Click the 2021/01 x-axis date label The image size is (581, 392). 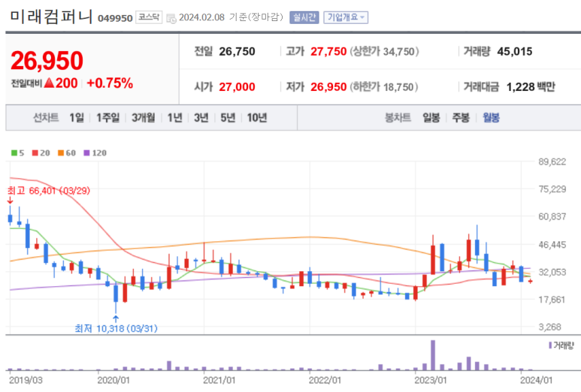pos(219,380)
